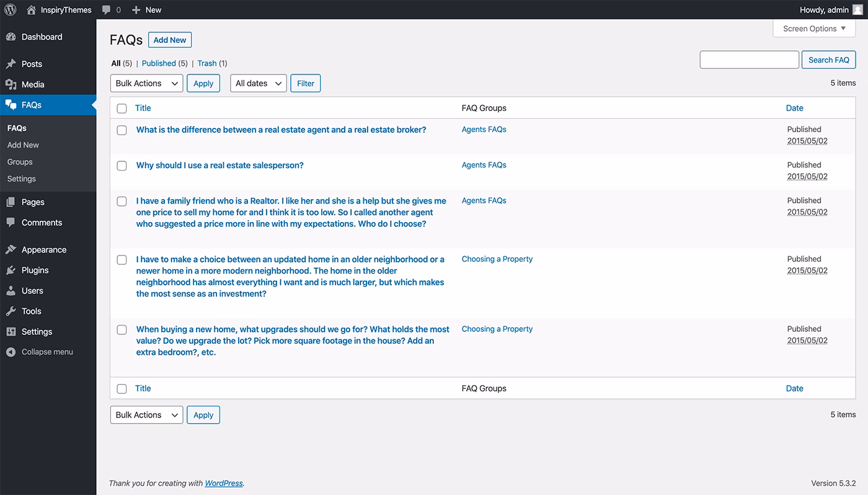Open the InspiryThemes home icon
The image size is (868, 495).
(x=31, y=10)
